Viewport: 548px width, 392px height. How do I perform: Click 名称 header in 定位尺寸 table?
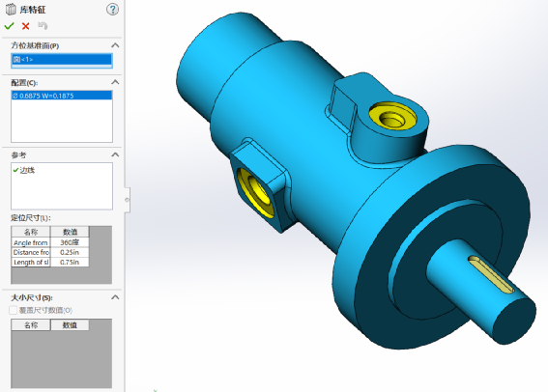pyautogui.click(x=31, y=232)
